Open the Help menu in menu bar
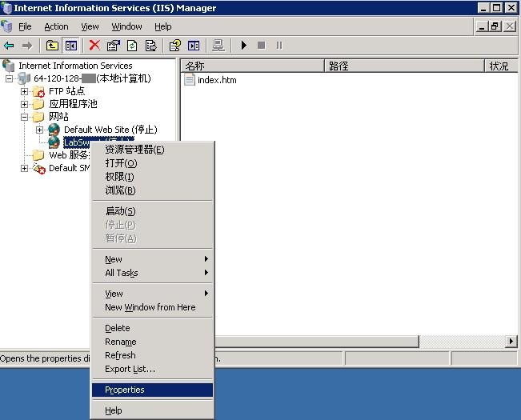The height and width of the screenshot is (420, 521). coord(162,26)
